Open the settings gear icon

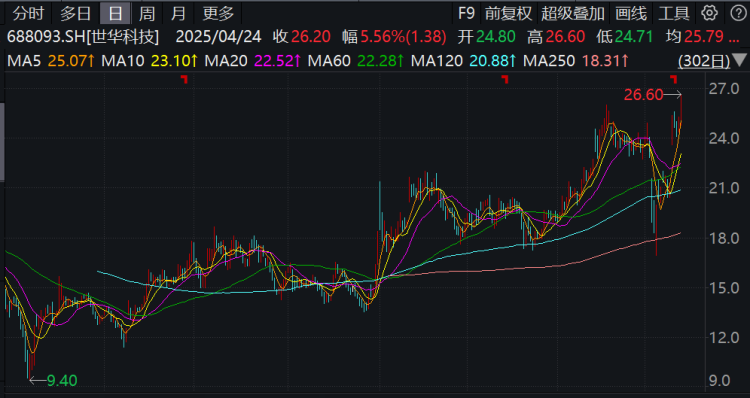tap(709, 13)
